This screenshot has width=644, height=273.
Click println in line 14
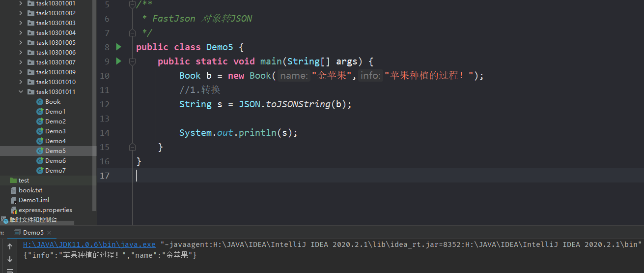257,133
